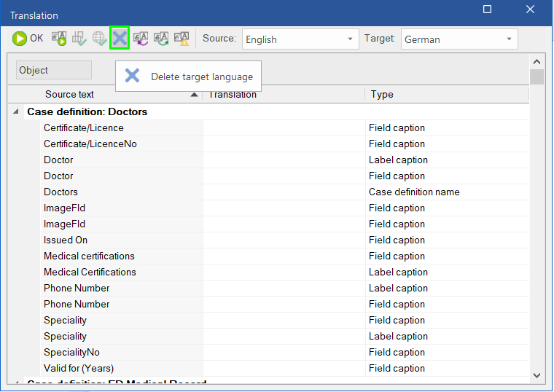
Task: Select the Doctors source text row
Action: click(285, 192)
